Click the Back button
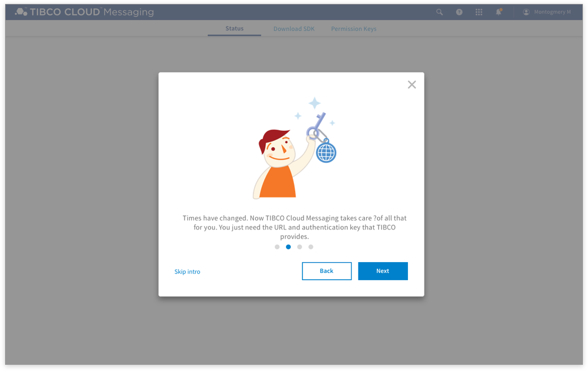 click(x=327, y=271)
